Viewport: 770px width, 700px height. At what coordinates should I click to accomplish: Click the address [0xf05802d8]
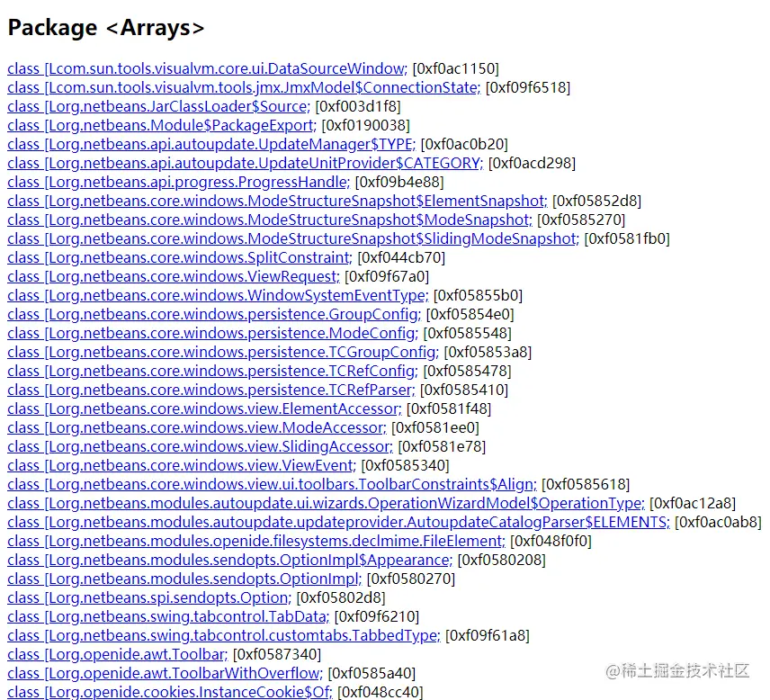point(341,598)
